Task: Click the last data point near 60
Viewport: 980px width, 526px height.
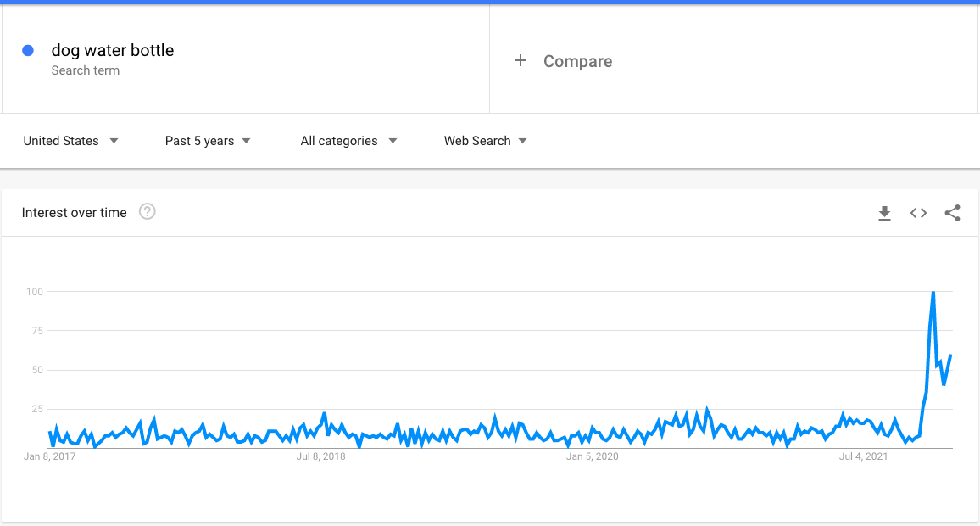Action: (950, 355)
